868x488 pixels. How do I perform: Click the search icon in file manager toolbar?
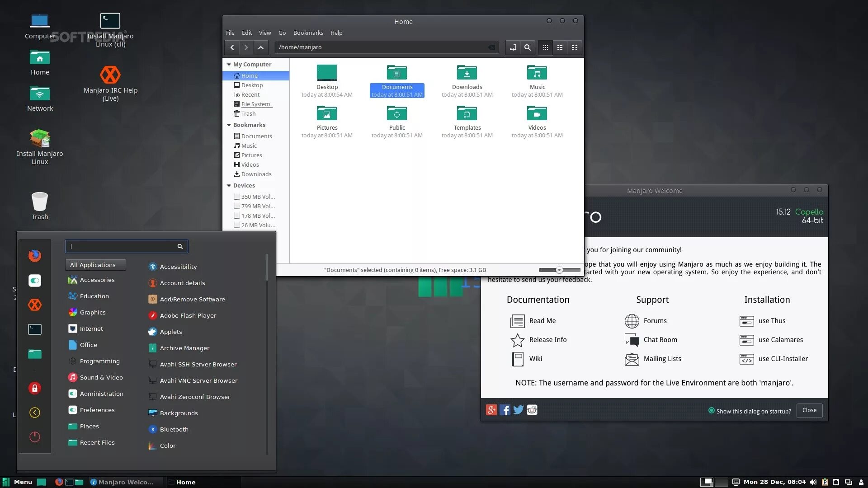point(527,47)
